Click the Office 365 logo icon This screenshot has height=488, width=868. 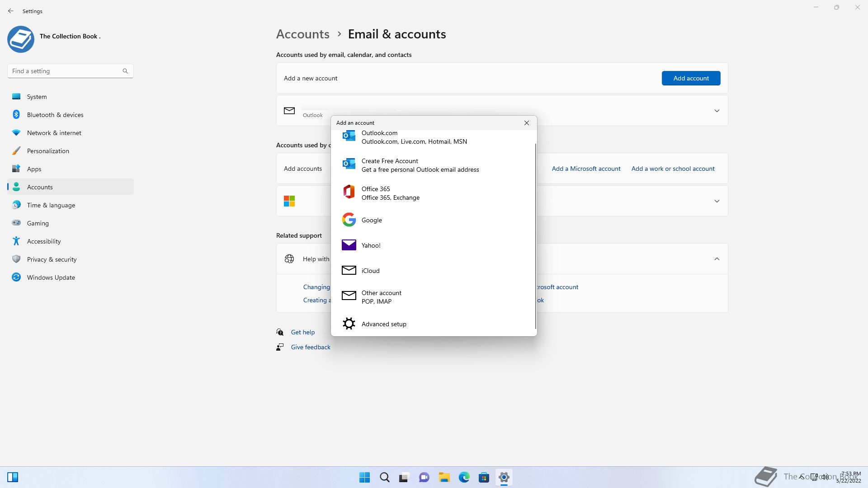pyautogui.click(x=349, y=192)
